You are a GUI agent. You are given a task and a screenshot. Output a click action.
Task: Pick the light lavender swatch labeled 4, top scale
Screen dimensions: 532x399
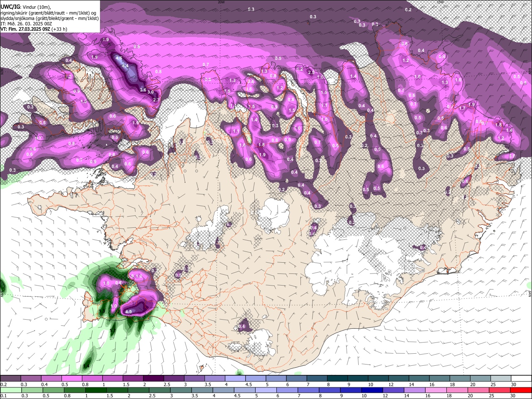coord(235,379)
